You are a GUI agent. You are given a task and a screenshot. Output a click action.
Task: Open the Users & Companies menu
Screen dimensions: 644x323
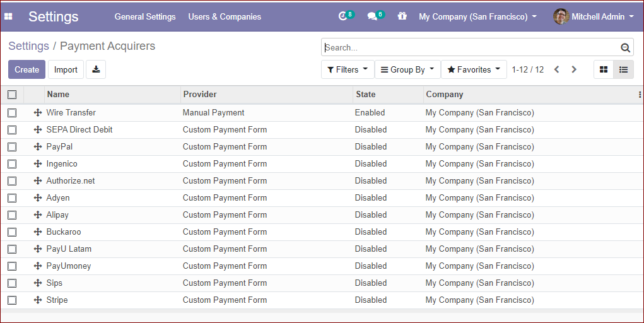225,16
